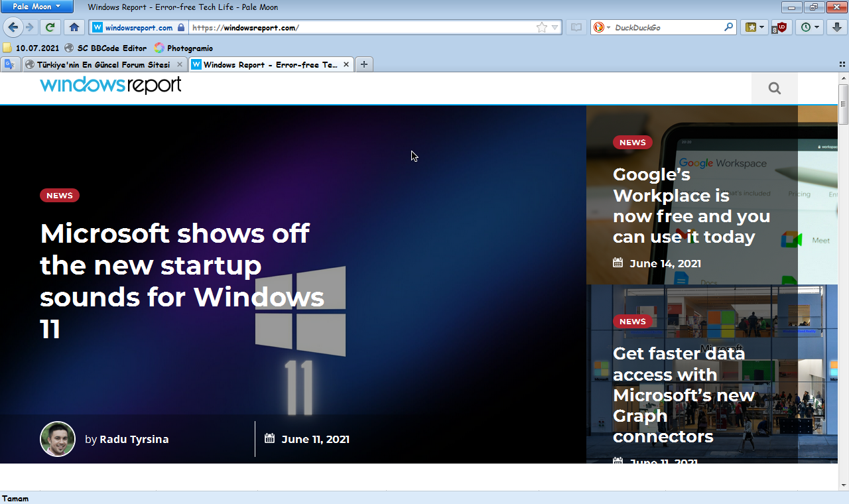849x504 pixels.
Task: Go forward with the Forward arrow
Action: [x=29, y=27]
